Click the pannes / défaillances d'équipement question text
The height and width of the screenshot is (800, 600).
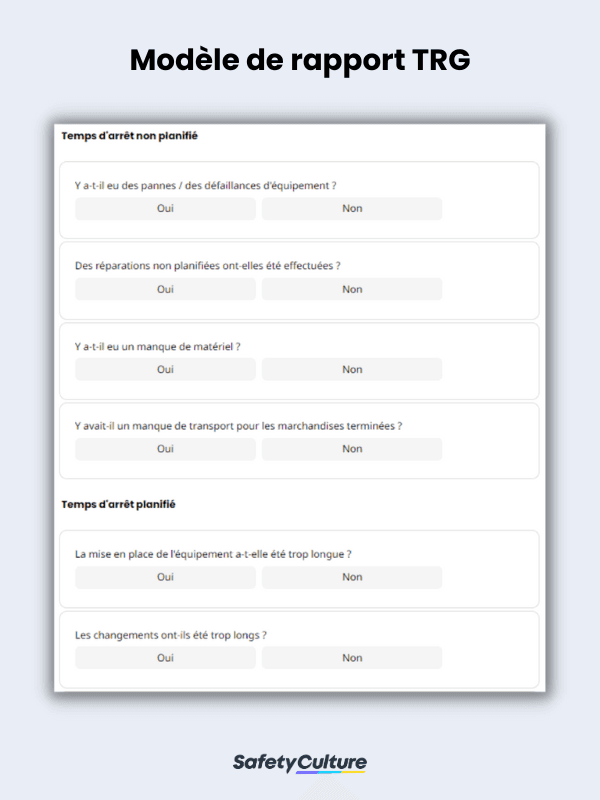(206, 186)
